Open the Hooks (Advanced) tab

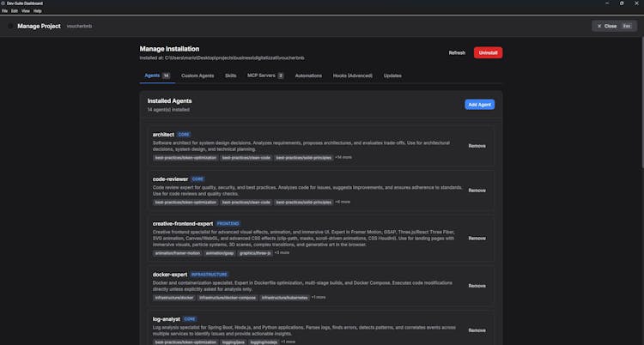353,76
